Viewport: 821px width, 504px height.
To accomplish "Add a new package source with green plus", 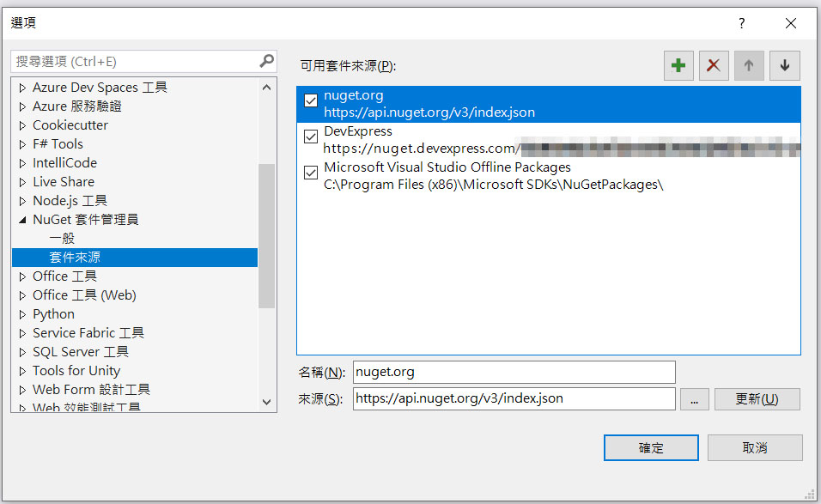I will [678, 65].
